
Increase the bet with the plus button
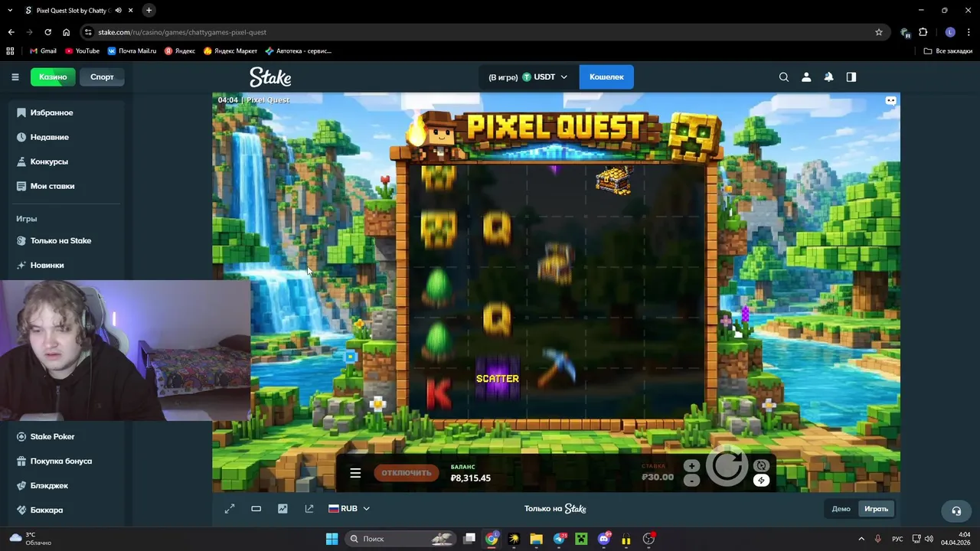click(x=691, y=466)
